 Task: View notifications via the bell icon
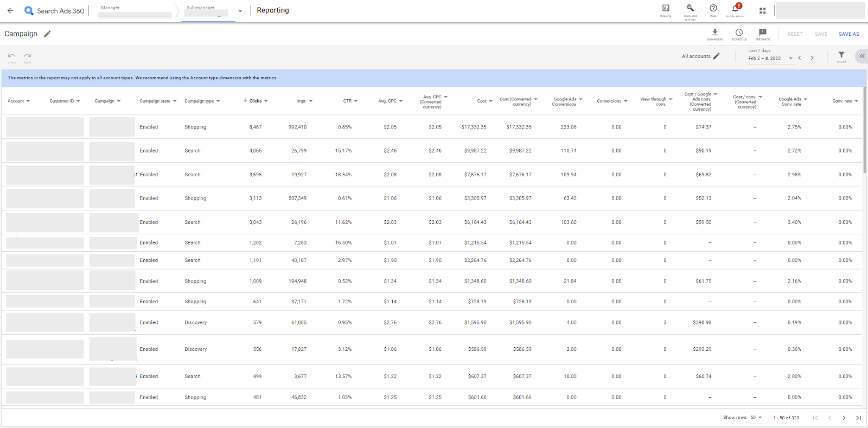tap(736, 9)
